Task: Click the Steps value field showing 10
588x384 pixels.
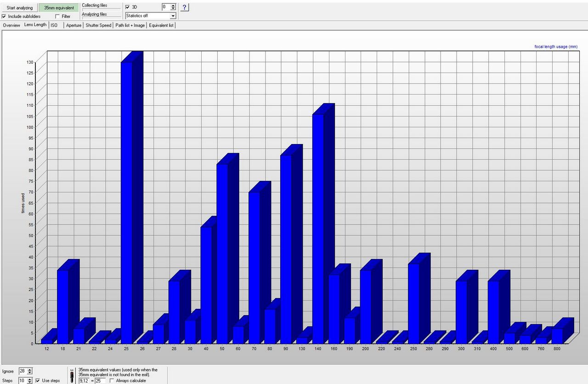Action: tap(23, 380)
